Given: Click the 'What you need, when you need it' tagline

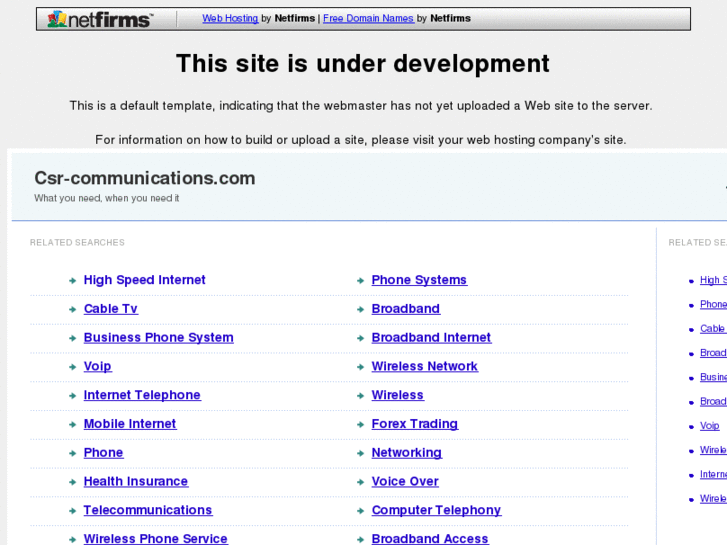Looking at the screenshot, I should pyautogui.click(x=107, y=198).
